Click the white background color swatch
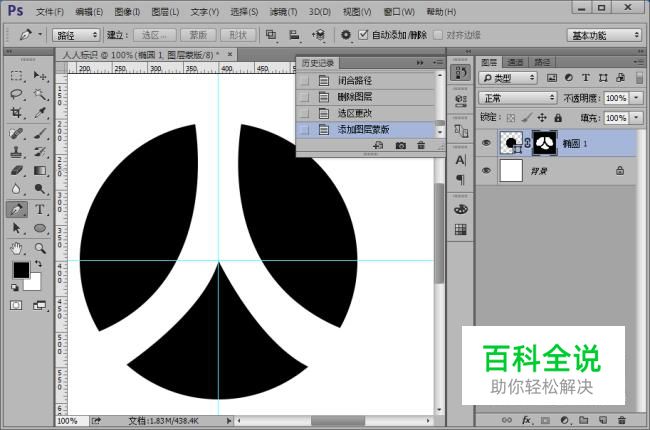Viewport: 650px width, 430px height. [33, 283]
